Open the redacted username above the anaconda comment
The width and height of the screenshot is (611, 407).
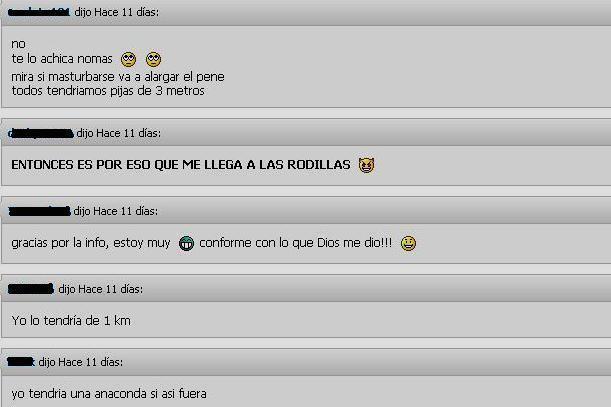21,362
